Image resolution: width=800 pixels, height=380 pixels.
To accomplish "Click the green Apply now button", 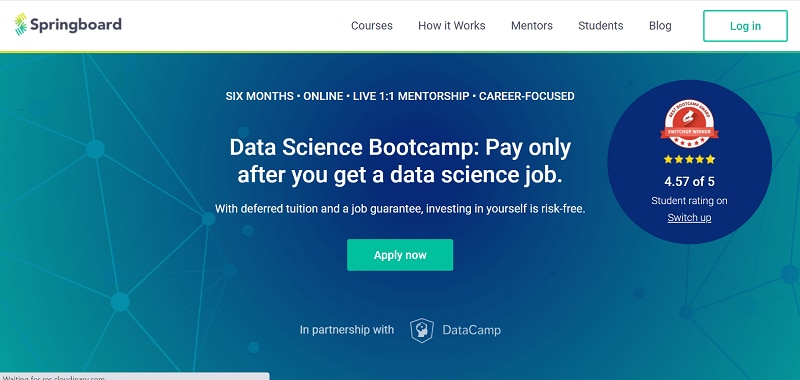I will coord(400,255).
